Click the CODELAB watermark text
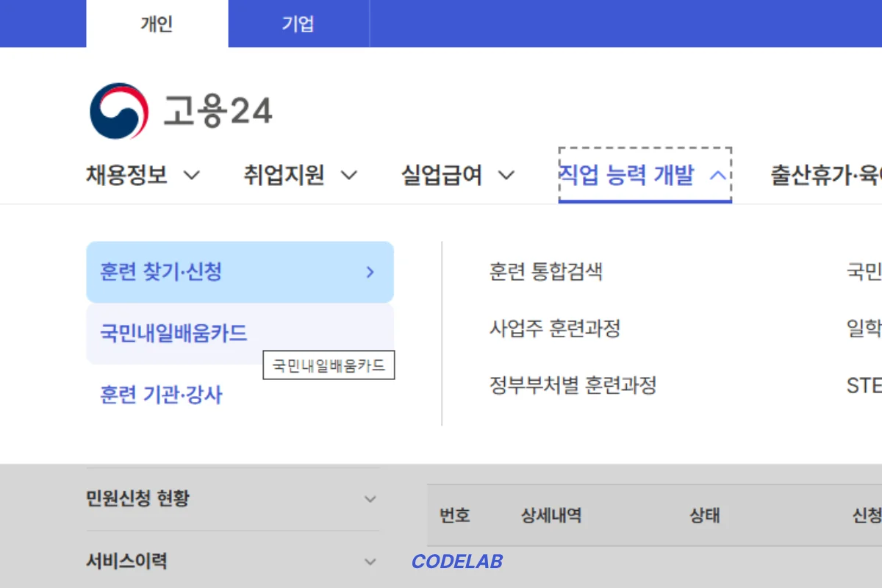 pos(457,562)
